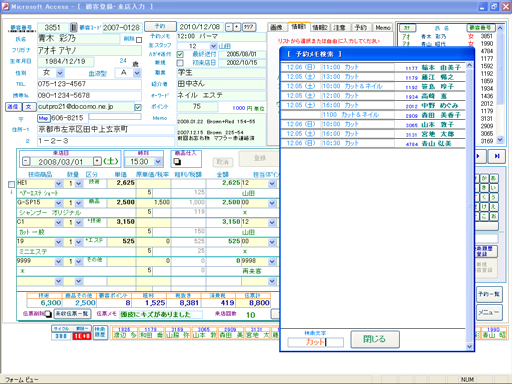Open the gender dropdown showing 女
512x384 pixels.
tap(60, 73)
